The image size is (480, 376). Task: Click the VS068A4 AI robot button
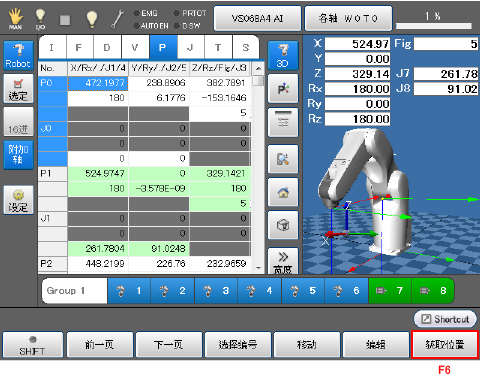(257, 18)
